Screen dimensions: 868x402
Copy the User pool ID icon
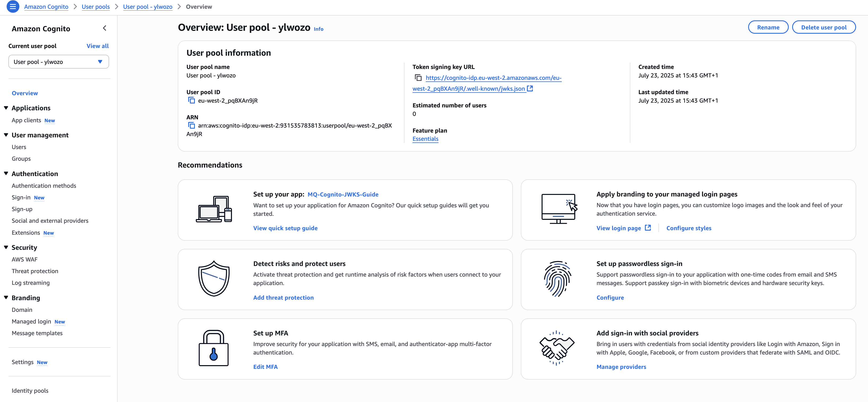191,101
